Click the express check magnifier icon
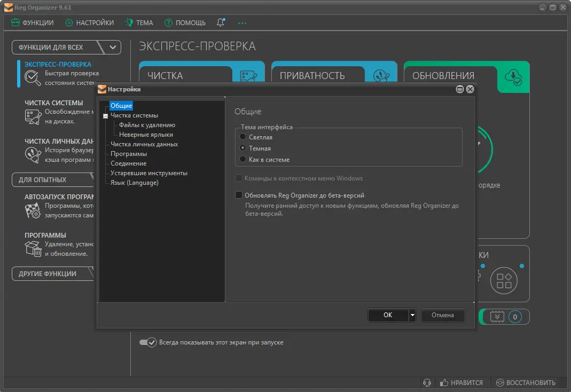Screen dimensions: 571x392 pyautogui.click(x=33, y=77)
